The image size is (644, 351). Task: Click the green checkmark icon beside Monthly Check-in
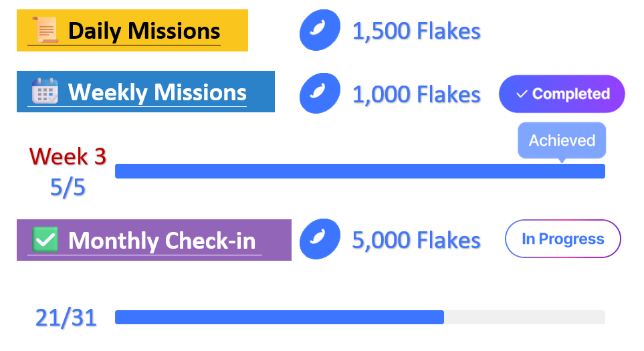coord(45,239)
